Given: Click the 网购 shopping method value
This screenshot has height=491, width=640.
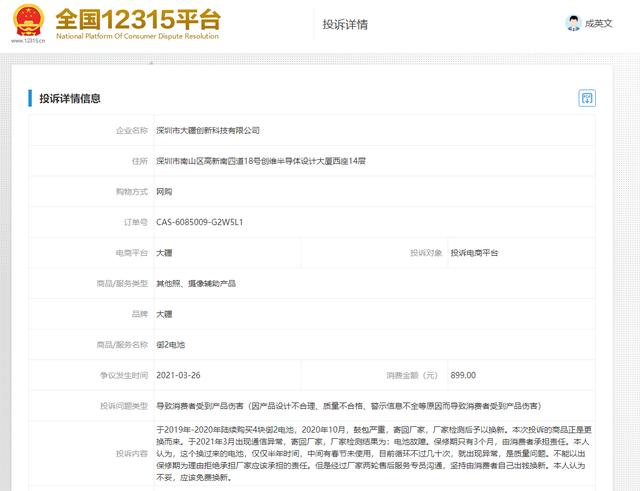Looking at the screenshot, I should click(x=164, y=192).
